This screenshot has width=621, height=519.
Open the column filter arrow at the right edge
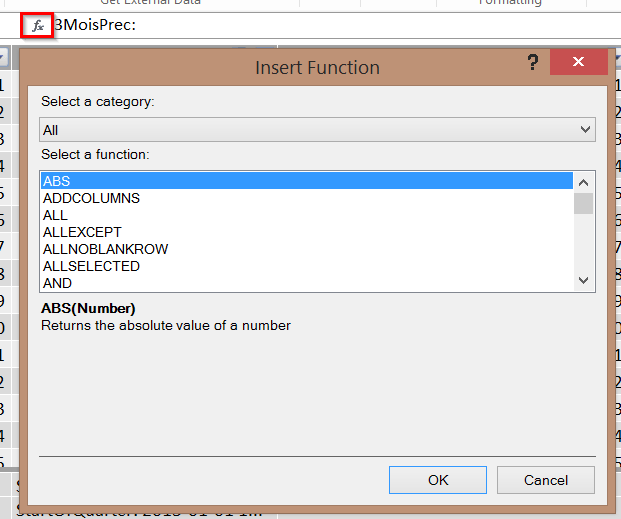coord(617,59)
